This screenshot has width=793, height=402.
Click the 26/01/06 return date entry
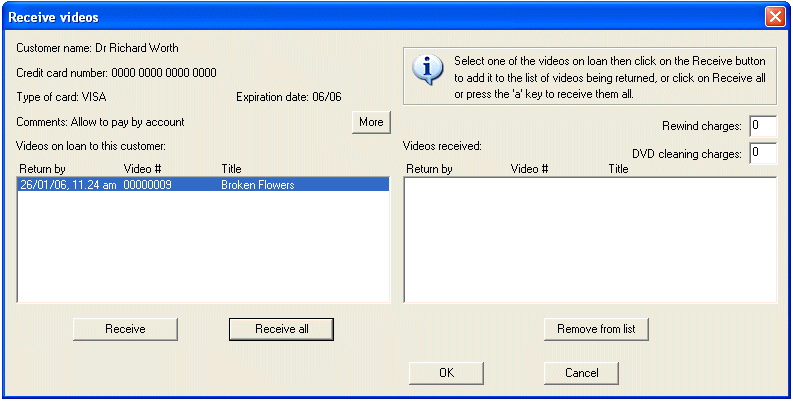(68, 185)
